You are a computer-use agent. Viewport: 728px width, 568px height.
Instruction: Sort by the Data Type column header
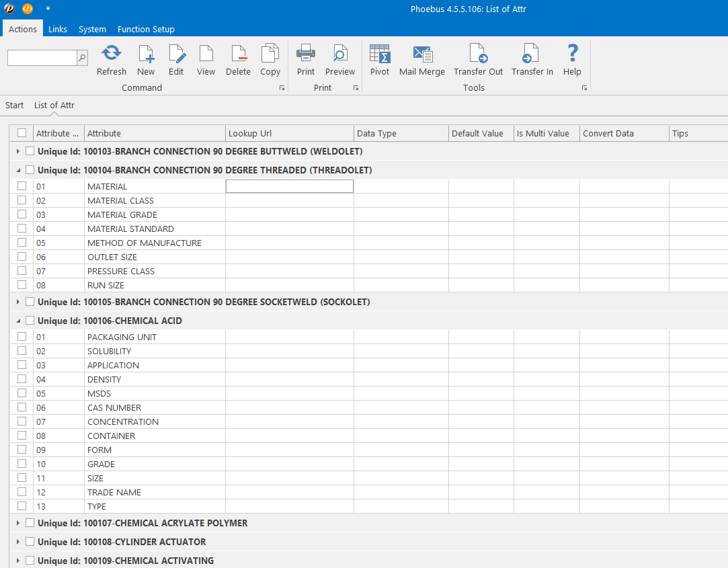pyautogui.click(x=401, y=133)
